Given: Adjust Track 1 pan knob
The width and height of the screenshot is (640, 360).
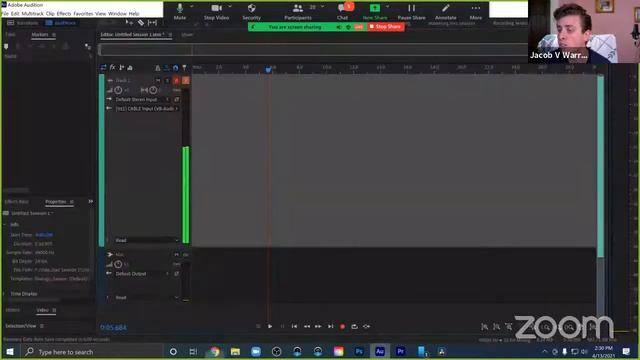Looking at the screenshot, I should pyautogui.click(x=153, y=90).
